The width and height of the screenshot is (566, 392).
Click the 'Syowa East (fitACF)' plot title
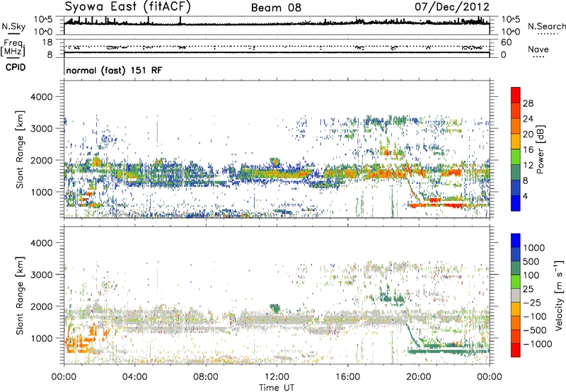128,6
